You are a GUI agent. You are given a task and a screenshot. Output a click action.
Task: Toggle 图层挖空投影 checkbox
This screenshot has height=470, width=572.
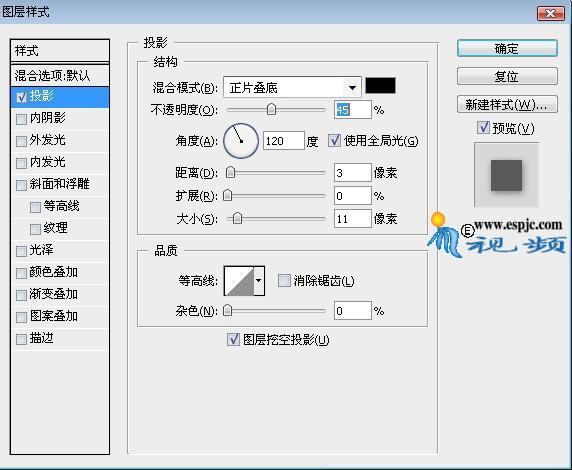pyautogui.click(x=233, y=339)
